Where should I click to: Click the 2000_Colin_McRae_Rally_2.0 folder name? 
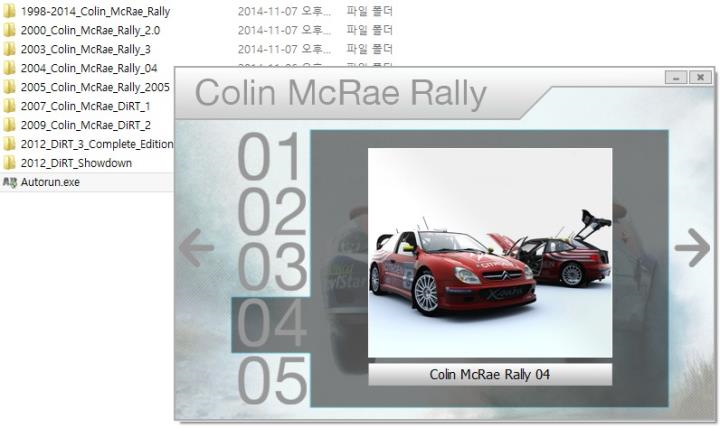[x=90, y=30]
